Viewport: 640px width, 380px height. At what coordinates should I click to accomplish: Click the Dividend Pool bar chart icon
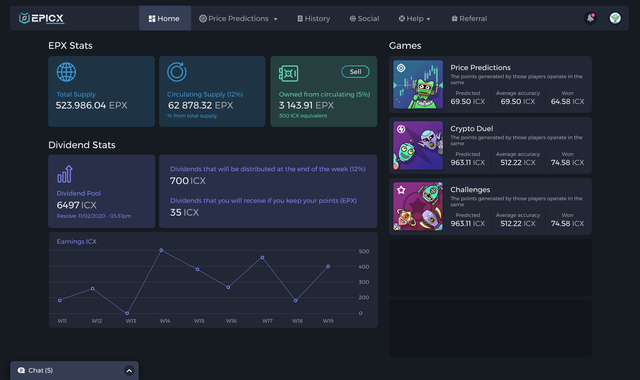tap(65, 174)
